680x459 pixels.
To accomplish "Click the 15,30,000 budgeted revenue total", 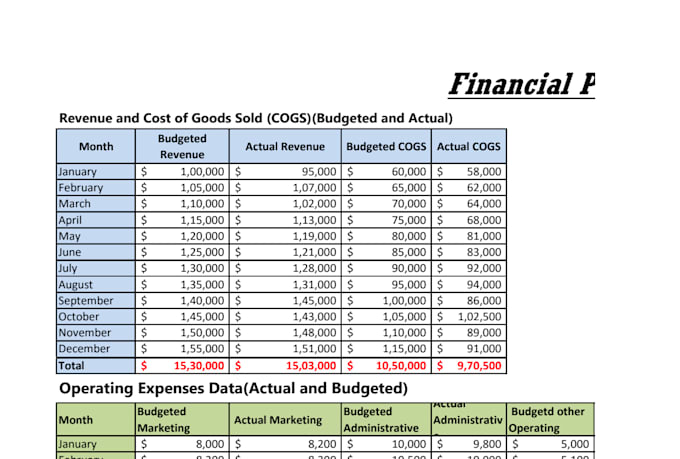I will (182, 366).
